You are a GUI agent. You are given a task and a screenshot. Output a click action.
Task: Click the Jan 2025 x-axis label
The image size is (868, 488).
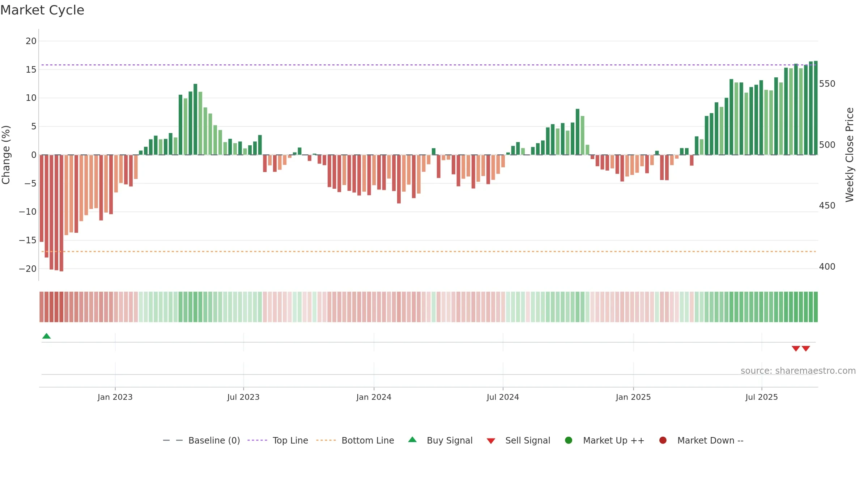[633, 397]
